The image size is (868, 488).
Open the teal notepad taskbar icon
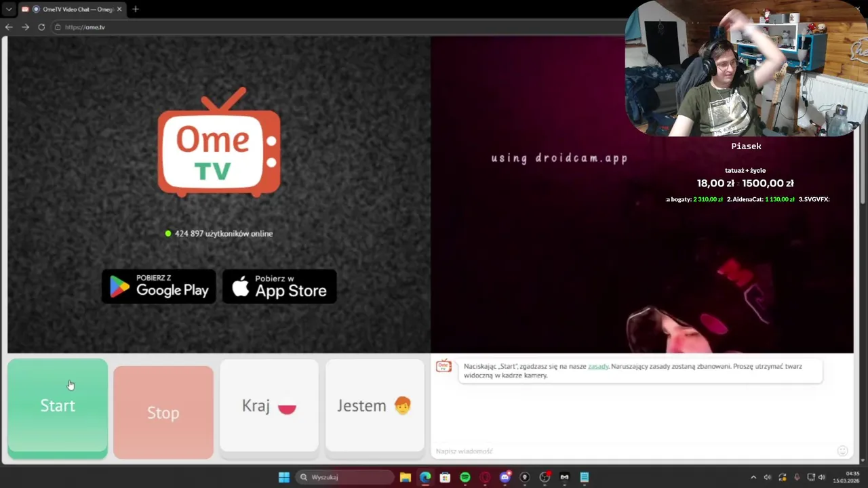(x=585, y=477)
